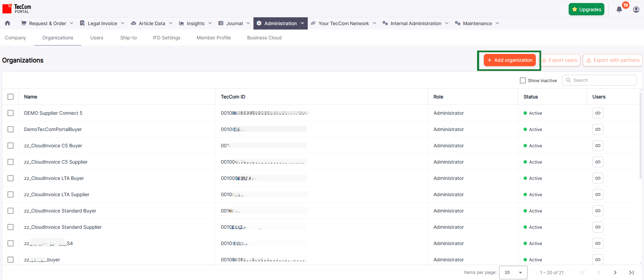This screenshot has width=644, height=280.
Task: Open users link for DemoTecComPortalBuyer
Action: point(598,129)
